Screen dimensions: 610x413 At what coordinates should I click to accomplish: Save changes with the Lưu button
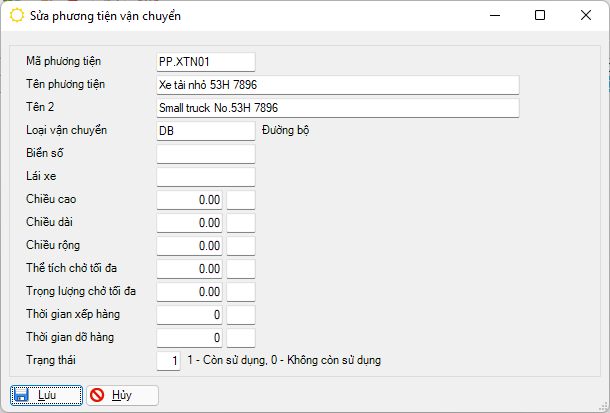[x=46, y=395]
